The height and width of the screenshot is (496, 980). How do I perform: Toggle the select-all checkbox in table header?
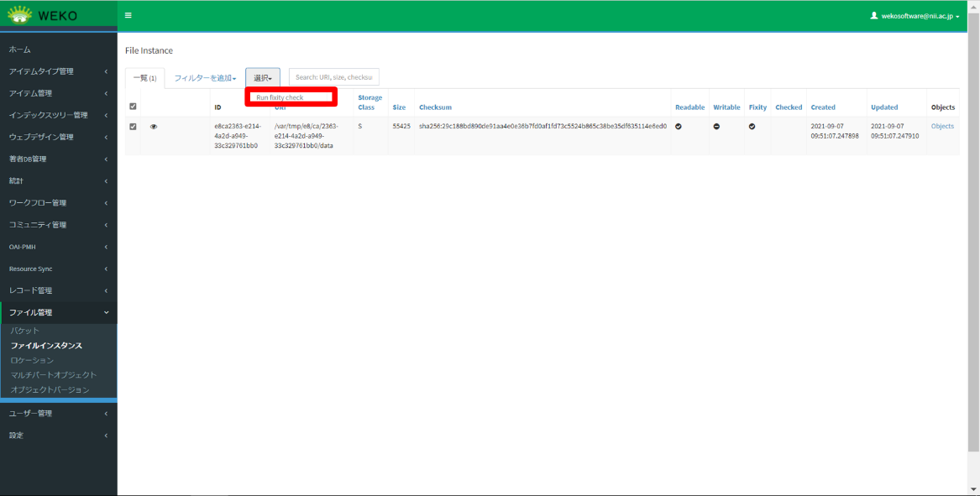pos(133,107)
